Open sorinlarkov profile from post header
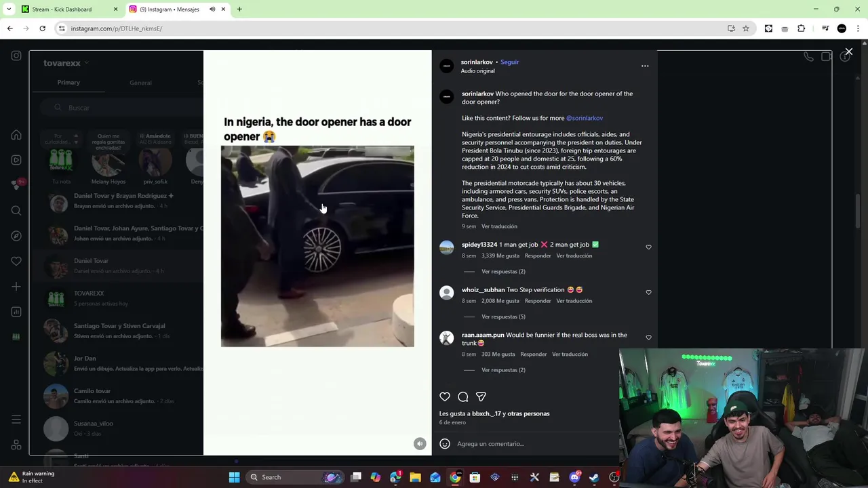868x488 pixels. (477, 62)
